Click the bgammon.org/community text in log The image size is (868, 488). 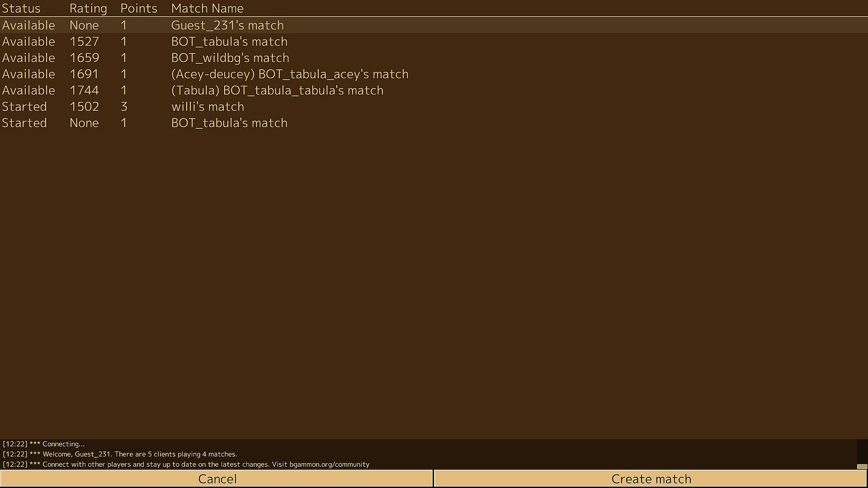tap(329, 464)
